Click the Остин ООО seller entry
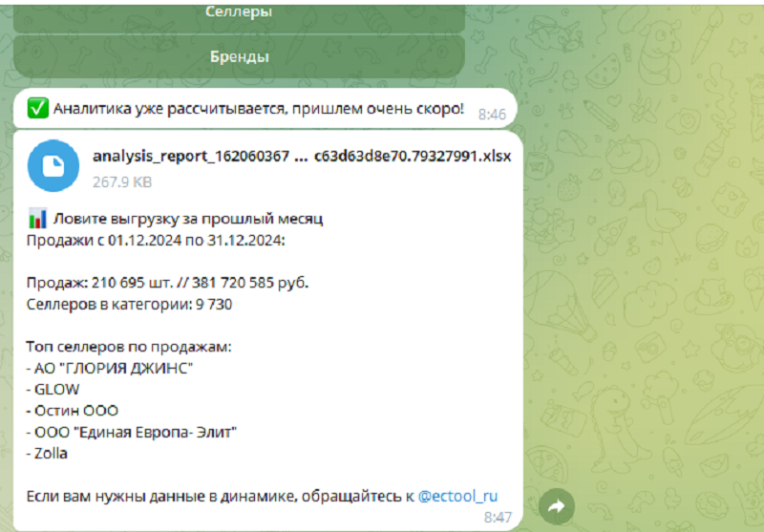This screenshot has width=764, height=532. pyautogui.click(x=75, y=411)
